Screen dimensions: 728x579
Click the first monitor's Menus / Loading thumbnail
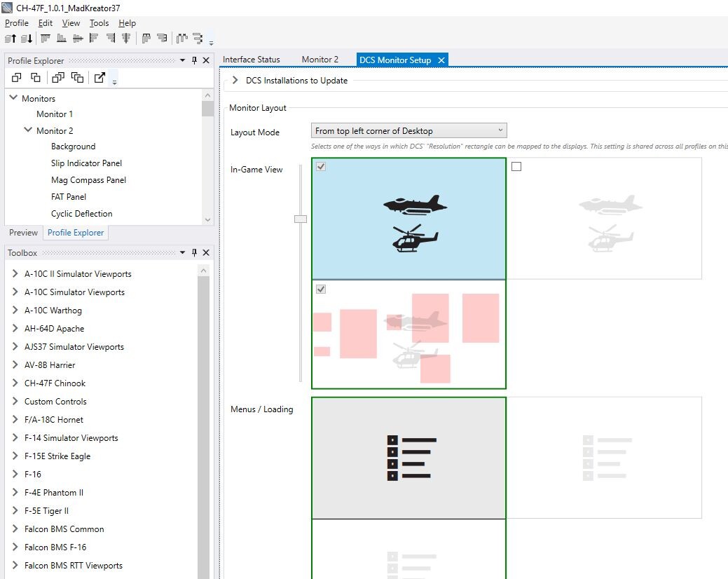408,458
